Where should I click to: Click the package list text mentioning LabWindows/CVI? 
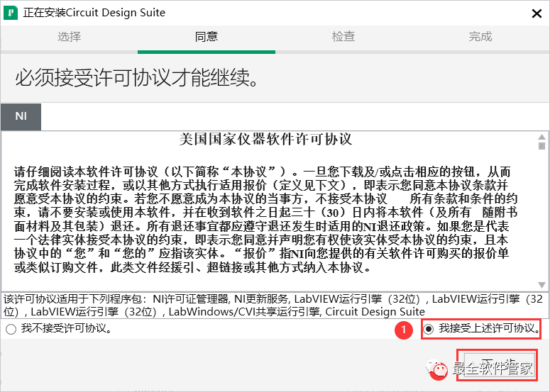click(273, 305)
